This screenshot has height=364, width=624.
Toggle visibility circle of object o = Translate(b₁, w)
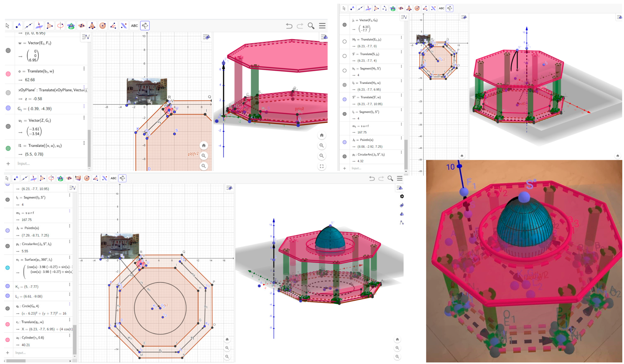(8, 74)
